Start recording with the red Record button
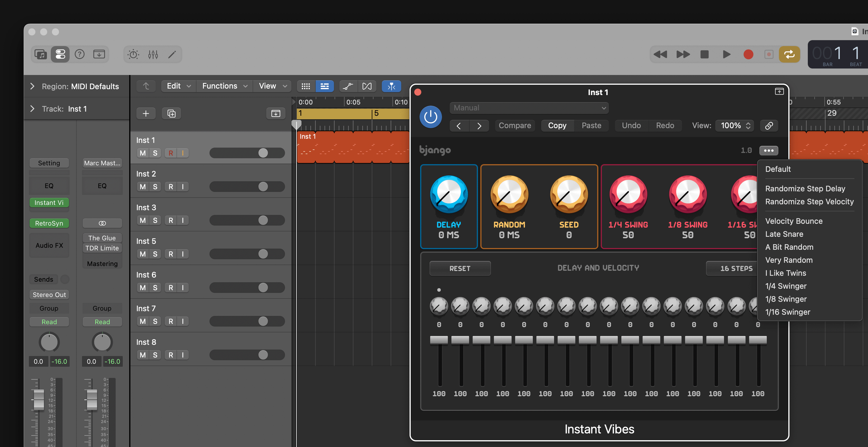 point(749,54)
